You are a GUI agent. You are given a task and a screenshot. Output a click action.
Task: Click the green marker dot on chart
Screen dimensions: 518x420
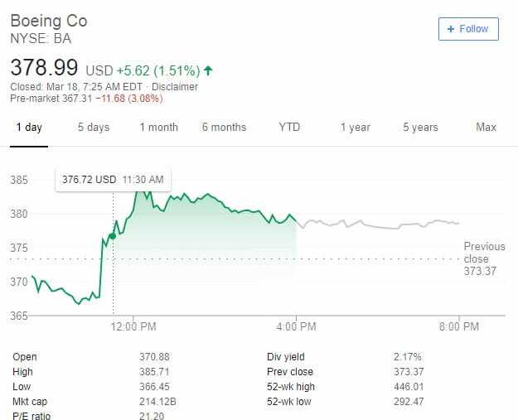pyautogui.click(x=113, y=236)
